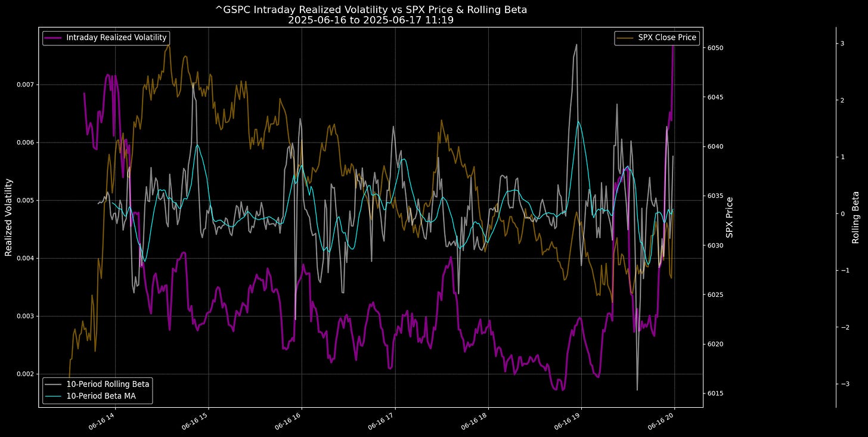Click the 'Rolling Beta' axis label

(855, 217)
